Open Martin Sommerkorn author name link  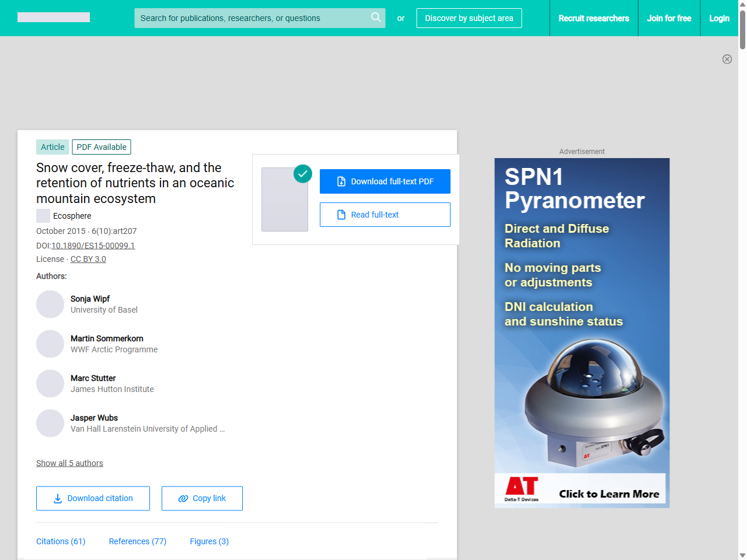click(107, 338)
